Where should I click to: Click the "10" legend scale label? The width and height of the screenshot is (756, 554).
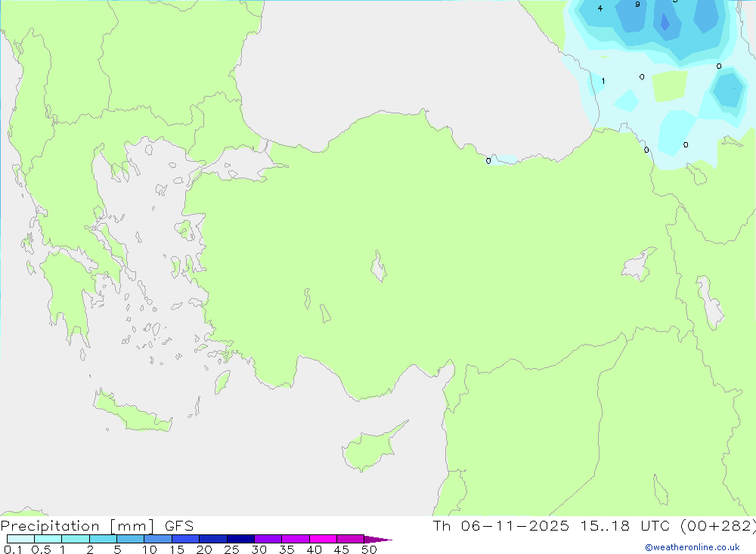150,549
